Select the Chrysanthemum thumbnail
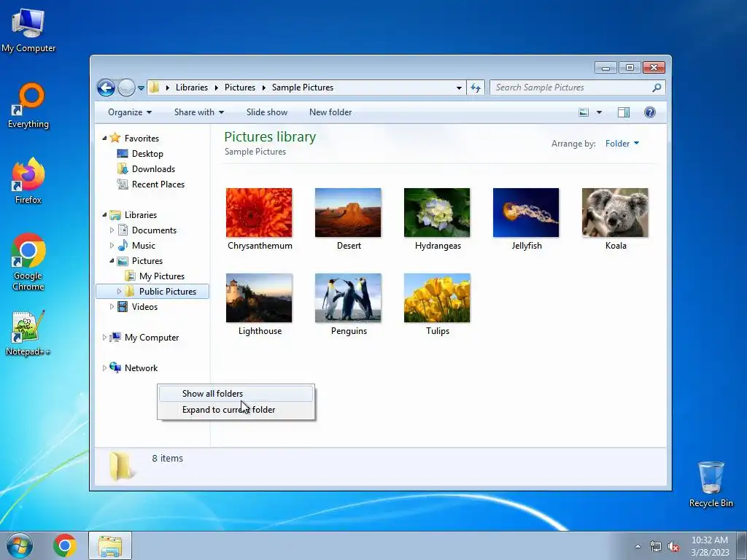This screenshot has height=560, width=747. (x=259, y=212)
